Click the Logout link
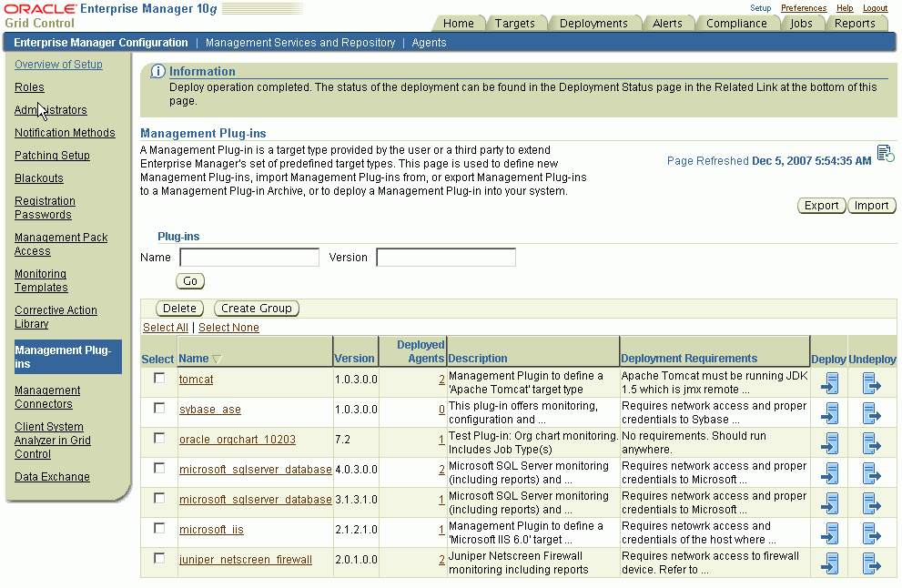The height and width of the screenshot is (588, 902). 875,8
